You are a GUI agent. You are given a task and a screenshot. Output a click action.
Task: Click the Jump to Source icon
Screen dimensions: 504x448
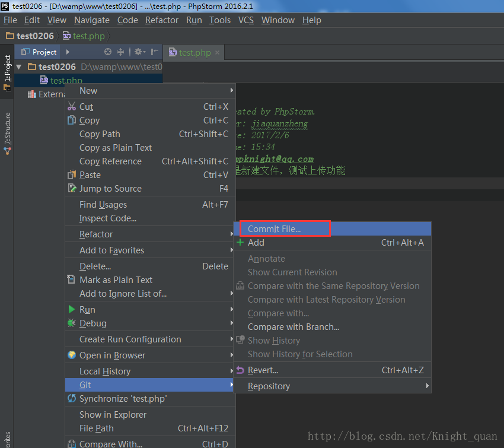(72, 188)
